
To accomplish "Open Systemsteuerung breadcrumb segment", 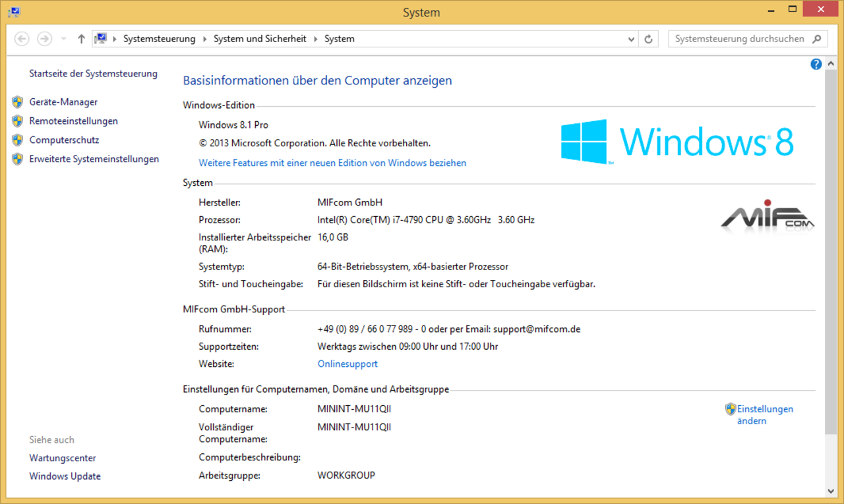I will (159, 39).
